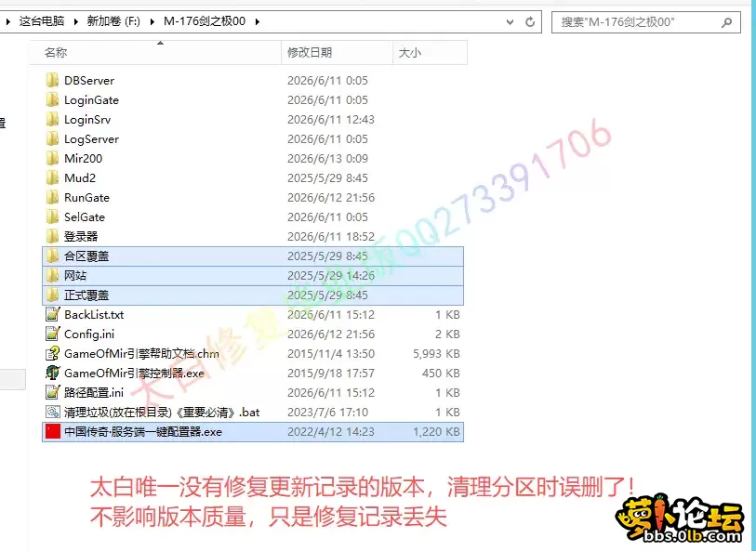Click the Mir200 folder icon
The height and width of the screenshot is (551, 756).
pos(53,158)
